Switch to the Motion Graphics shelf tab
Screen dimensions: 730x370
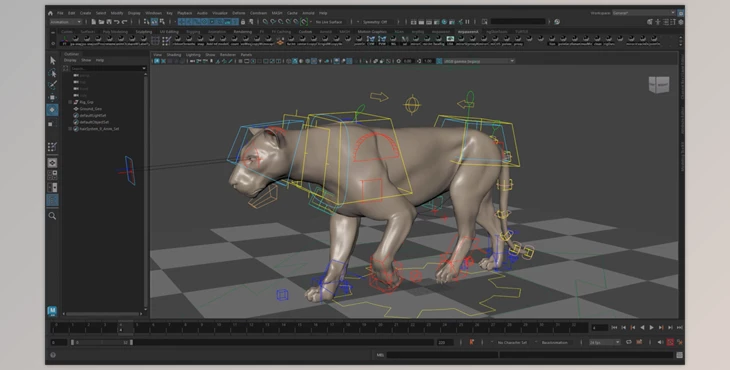point(372,32)
